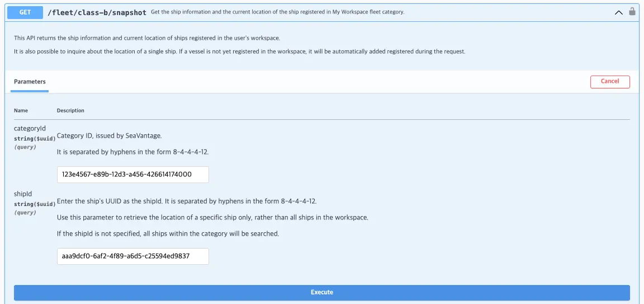The image size is (644, 304).
Task: Click 'If the shipId is not specified' line
Action: tap(168, 233)
